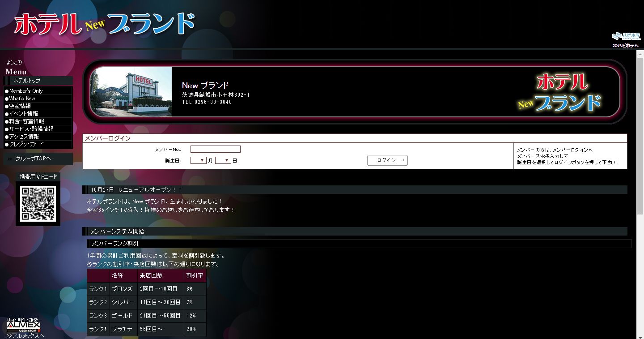Image resolution: width=644 pixels, height=339 pixels.
Task: Click the 12% discount rate cell
Action: pyautogui.click(x=195, y=316)
